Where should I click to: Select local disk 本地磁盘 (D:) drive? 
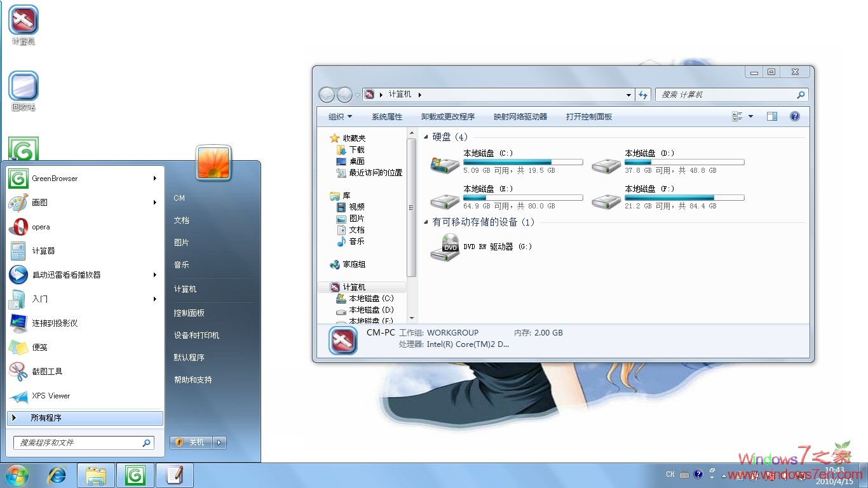[x=668, y=162]
